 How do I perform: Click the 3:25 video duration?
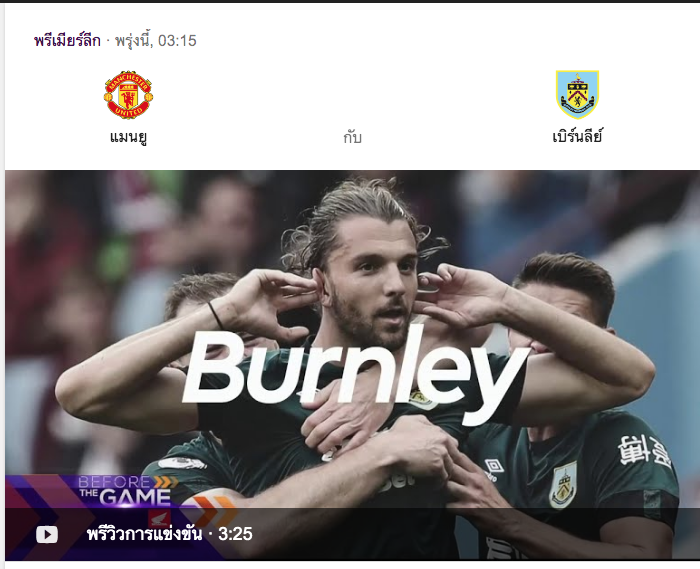pos(235,534)
